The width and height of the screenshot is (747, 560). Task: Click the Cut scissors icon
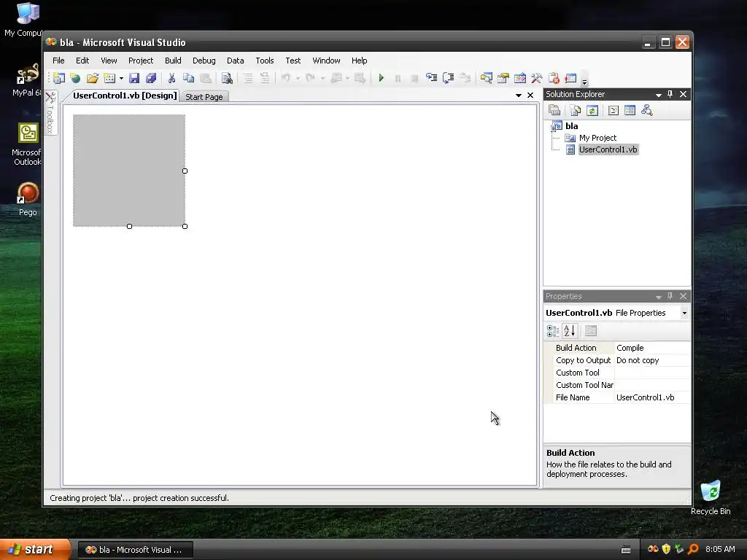tap(171, 78)
